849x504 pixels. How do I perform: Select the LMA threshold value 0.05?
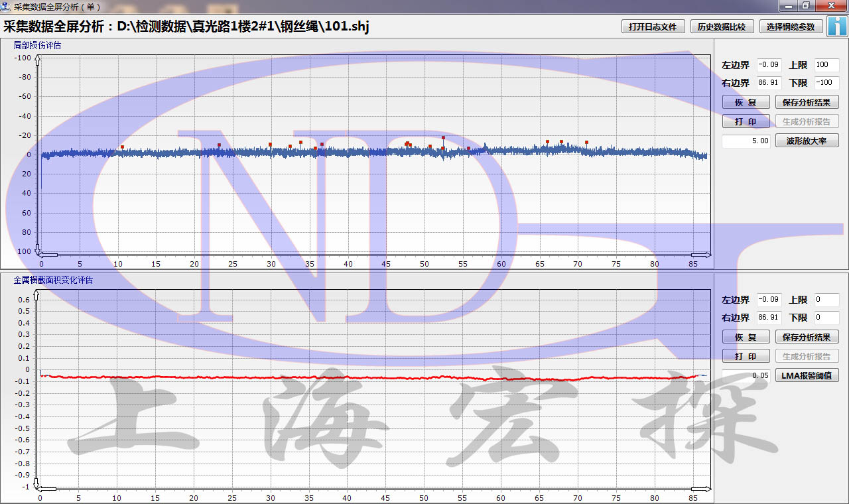746,375
